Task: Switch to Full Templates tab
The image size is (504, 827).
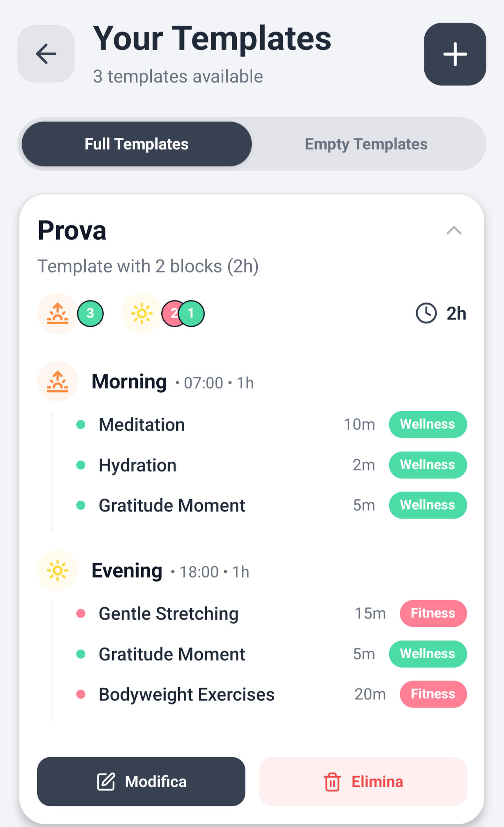Action: pos(137,144)
